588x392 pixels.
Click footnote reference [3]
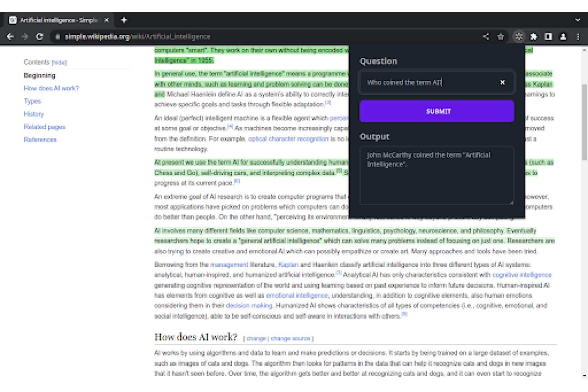328,103
